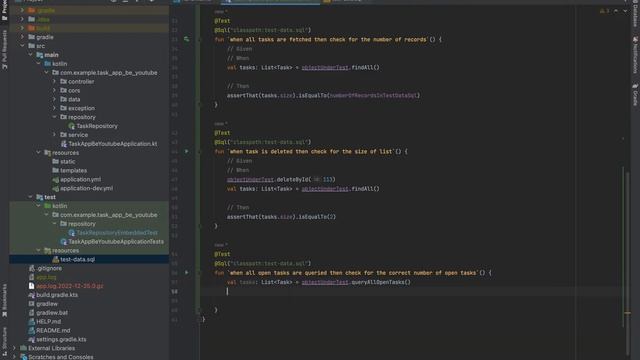Screen dimensions: 640x360
Task: Collapse the src folder
Action: pyautogui.click(x=22, y=46)
